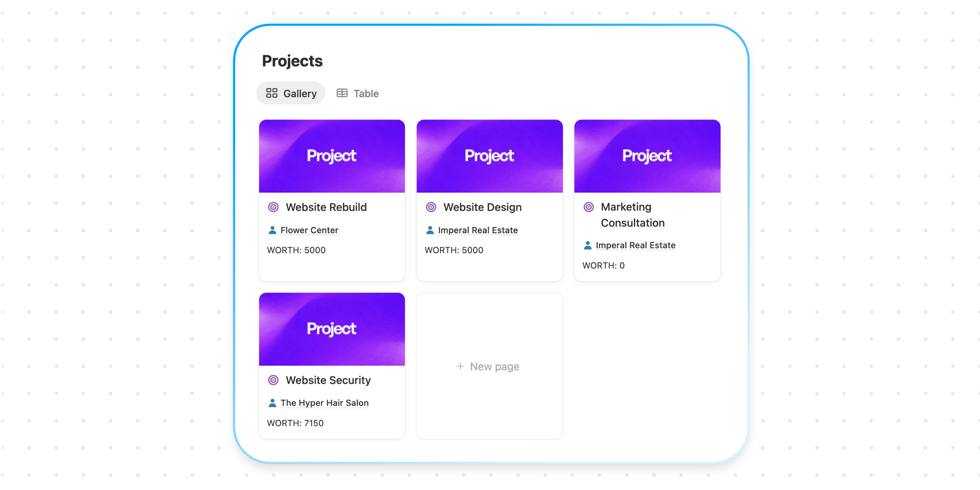The image size is (980, 490).
Task: Click person icon next to Hyper Hair Salon
Action: point(272,403)
